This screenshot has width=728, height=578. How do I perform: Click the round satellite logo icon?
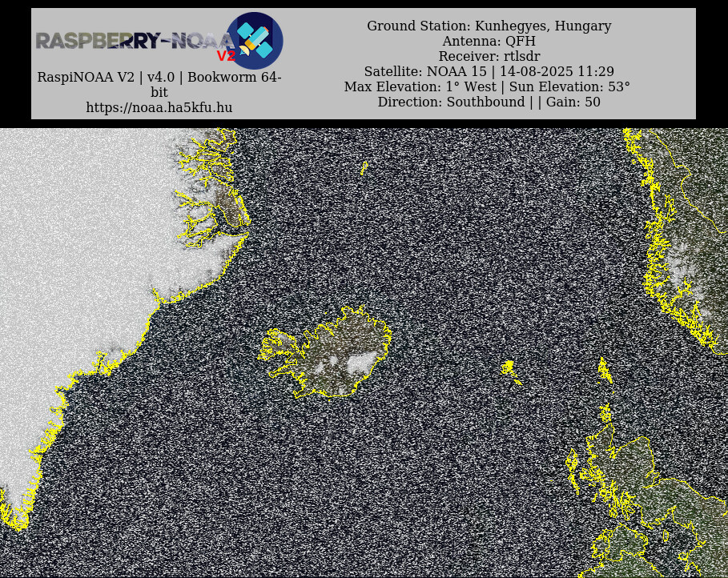click(x=255, y=41)
